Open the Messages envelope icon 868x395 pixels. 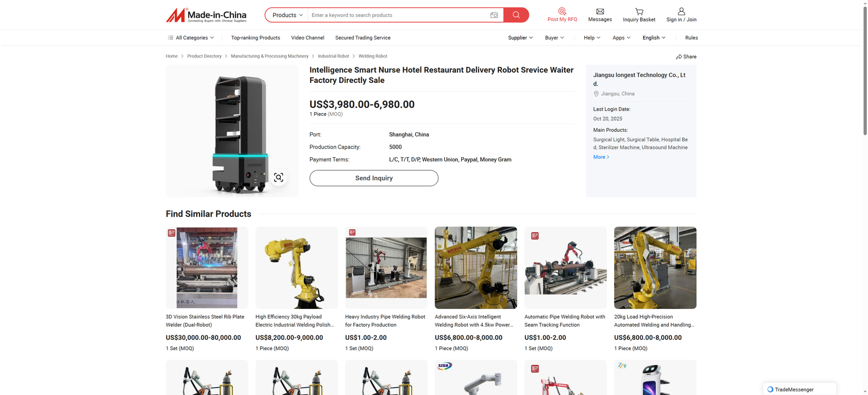[600, 11]
